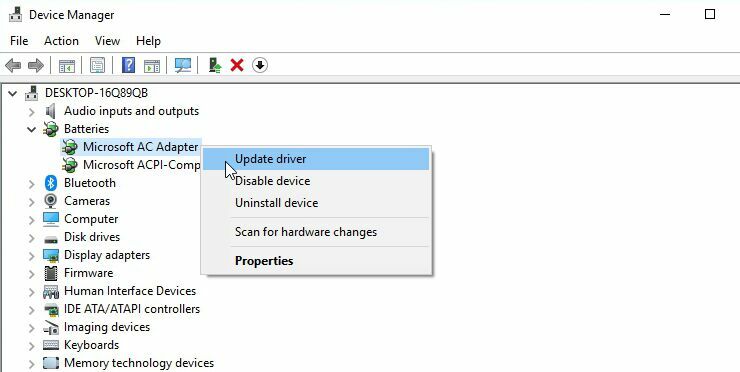Click the down-arrow Disable device toolbar icon
740x372 pixels.
tap(260, 65)
